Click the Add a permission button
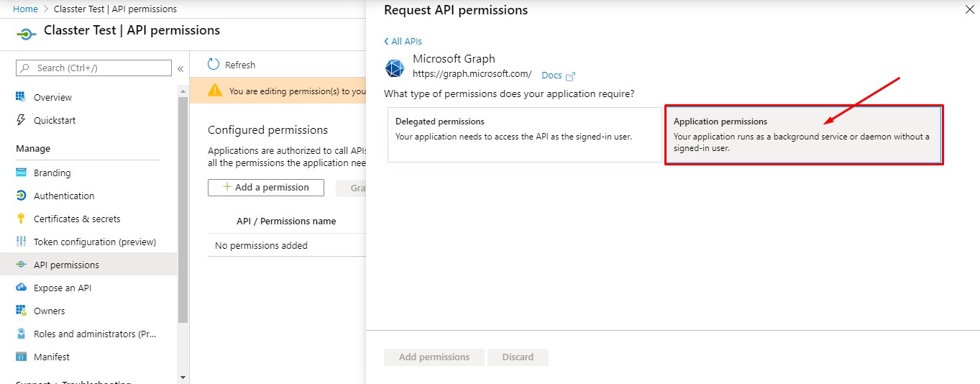980x384 pixels. pyautogui.click(x=266, y=187)
